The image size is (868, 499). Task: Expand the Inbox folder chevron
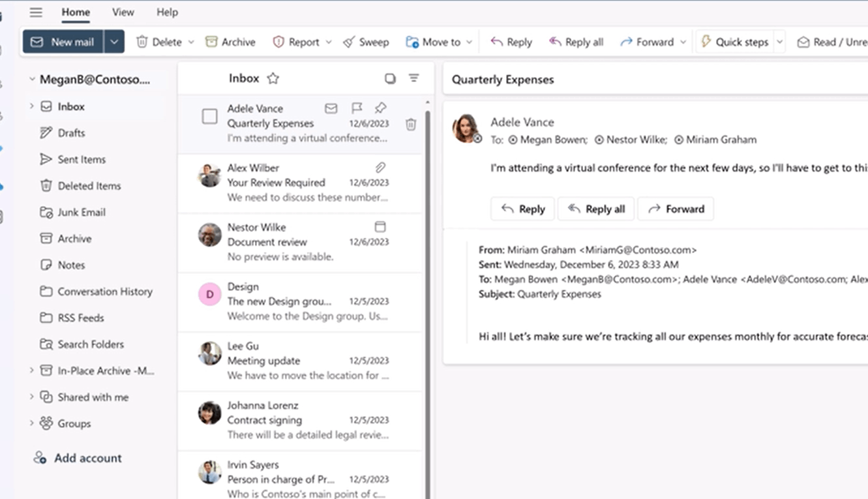[31, 106]
